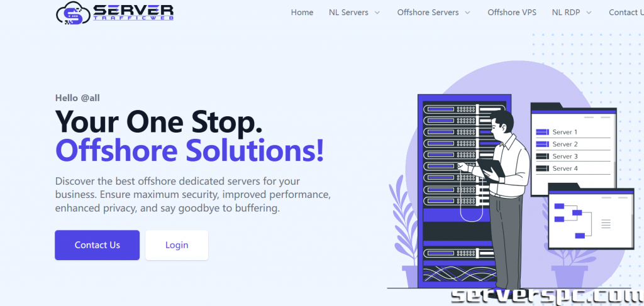Go to the Home menu item
The width and height of the screenshot is (644, 306).
click(x=302, y=13)
